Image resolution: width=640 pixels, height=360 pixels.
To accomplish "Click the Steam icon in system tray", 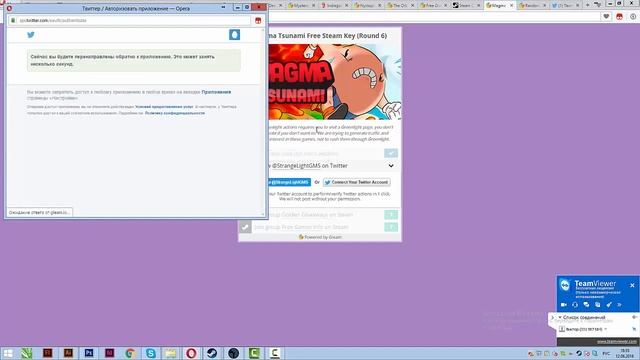I will 579,353.
